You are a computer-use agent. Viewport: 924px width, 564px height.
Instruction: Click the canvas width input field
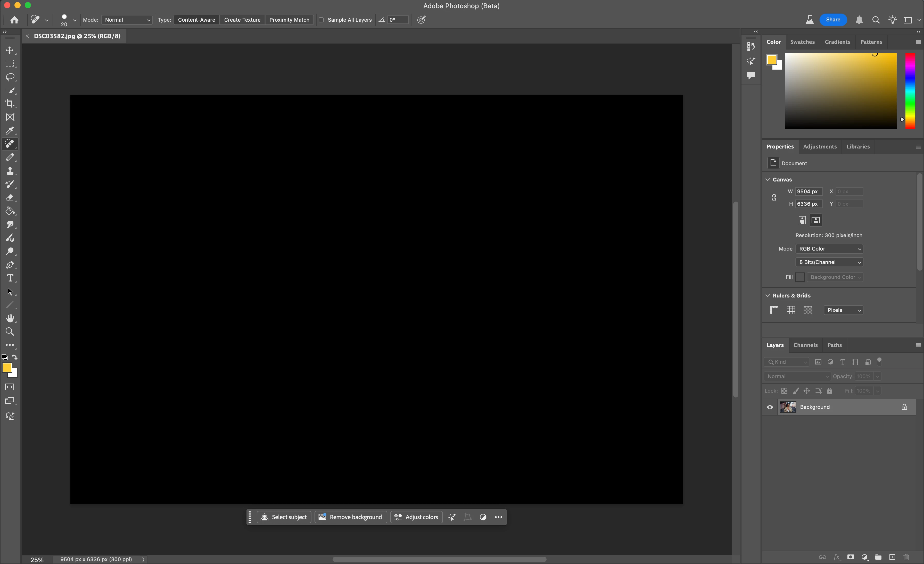pos(809,191)
